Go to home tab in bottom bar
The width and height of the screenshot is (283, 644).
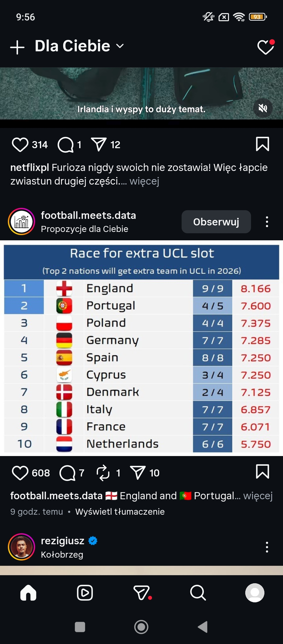28,593
